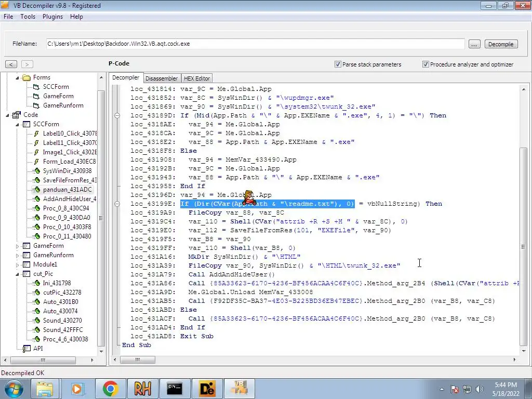Click the AddAndHideUser procedure icon
The image size is (532, 399).
tap(36, 199)
